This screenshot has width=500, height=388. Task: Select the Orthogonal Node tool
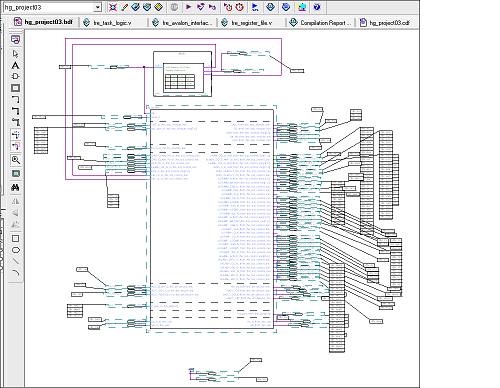pyautogui.click(x=15, y=99)
